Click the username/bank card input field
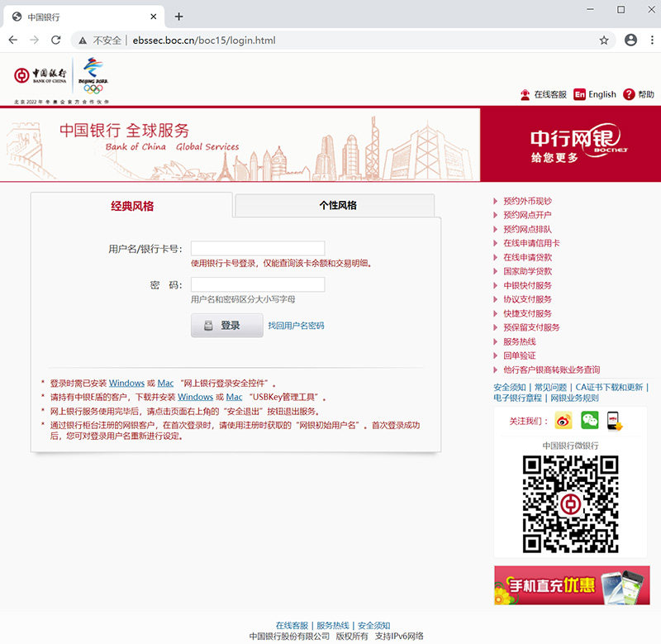Viewport: 661px width, 644px height. [257, 247]
